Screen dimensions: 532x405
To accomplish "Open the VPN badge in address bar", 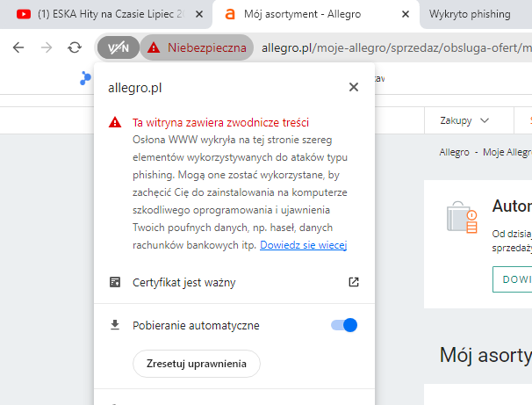I will 118,47.
